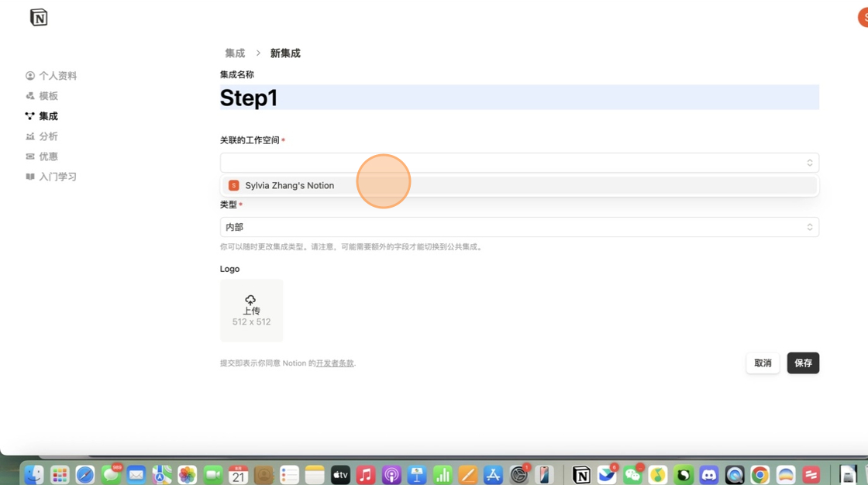Open Photos from the Dock
Image resolution: width=868 pixels, height=485 pixels.
(187, 474)
